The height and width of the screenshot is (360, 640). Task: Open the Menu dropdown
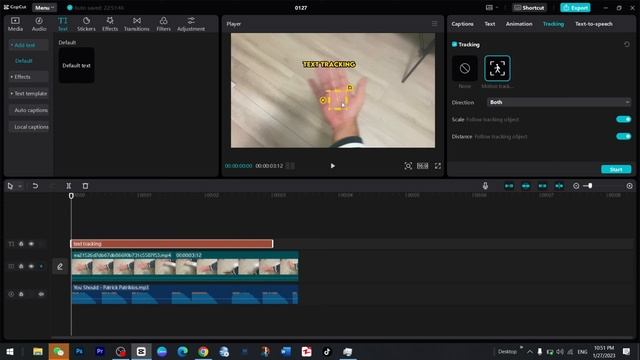44,8
